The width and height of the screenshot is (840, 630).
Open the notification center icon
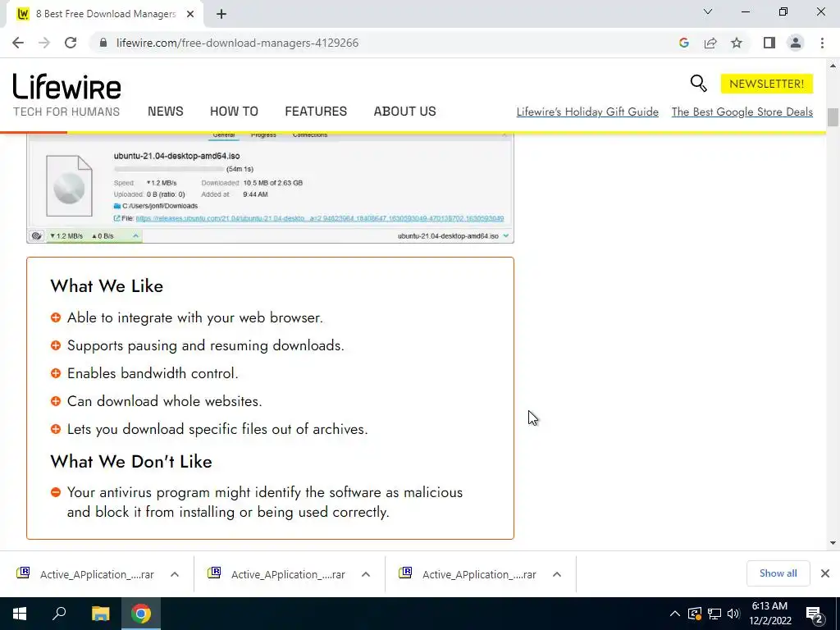tap(814, 614)
